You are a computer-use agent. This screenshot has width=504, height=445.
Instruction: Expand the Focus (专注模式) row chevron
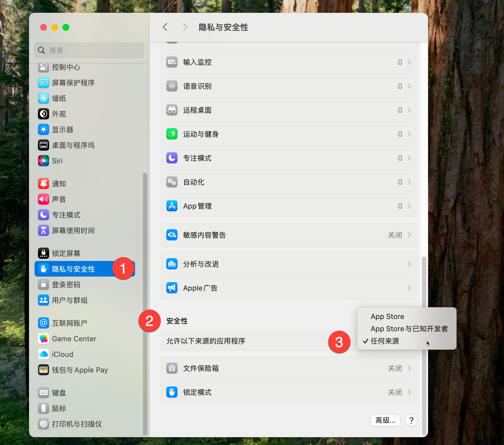pos(409,158)
